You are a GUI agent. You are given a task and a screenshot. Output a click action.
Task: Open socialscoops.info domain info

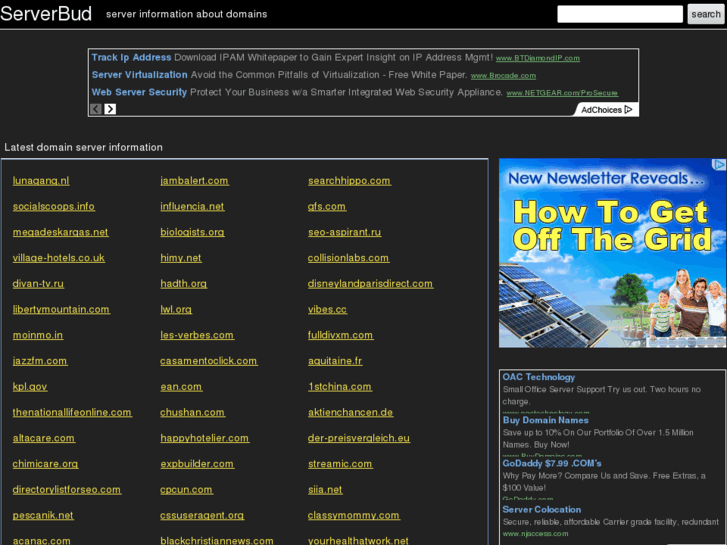coord(54,206)
